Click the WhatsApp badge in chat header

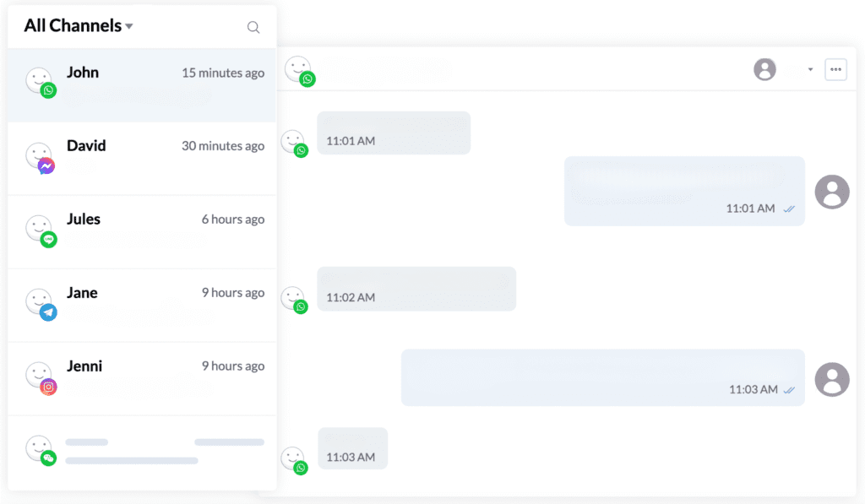click(307, 79)
